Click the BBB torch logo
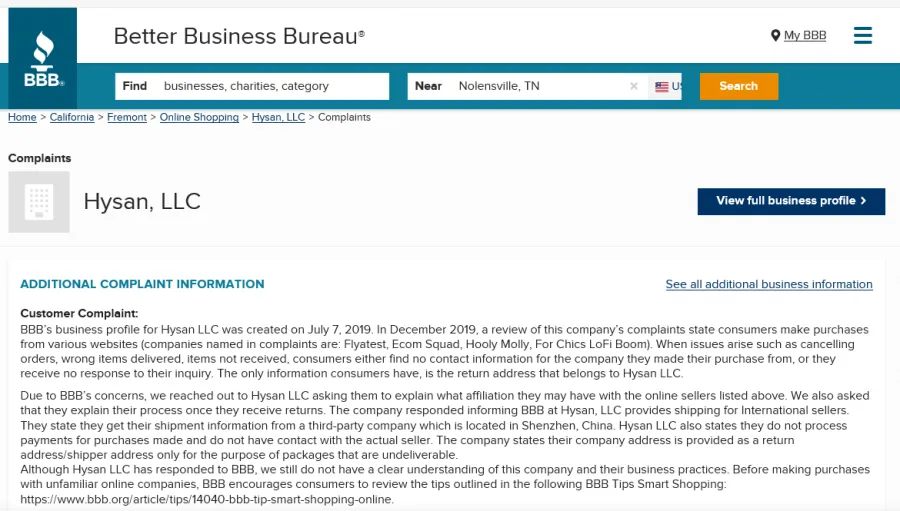 (42, 58)
